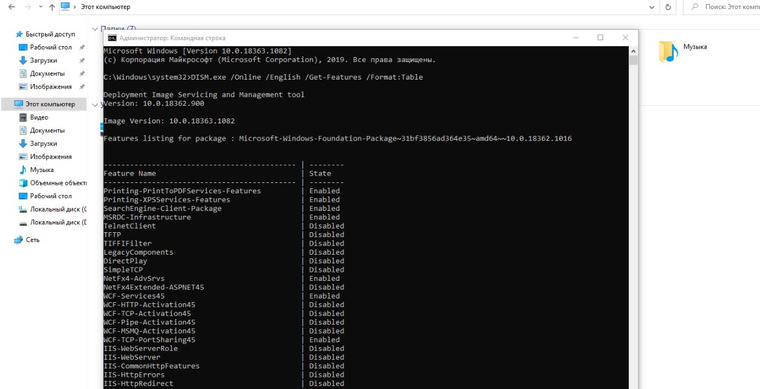This screenshot has width=760, height=389.
Task: Click the TelnetClient feature name
Action: (x=129, y=226)
